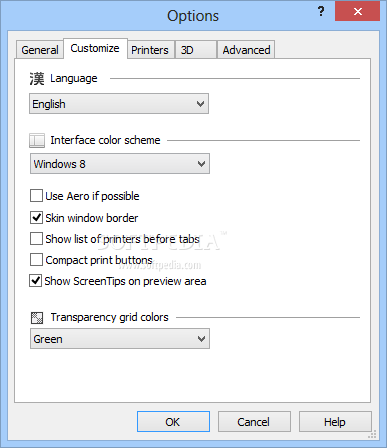Open the English language dropdown

click(x=119, y=104)
